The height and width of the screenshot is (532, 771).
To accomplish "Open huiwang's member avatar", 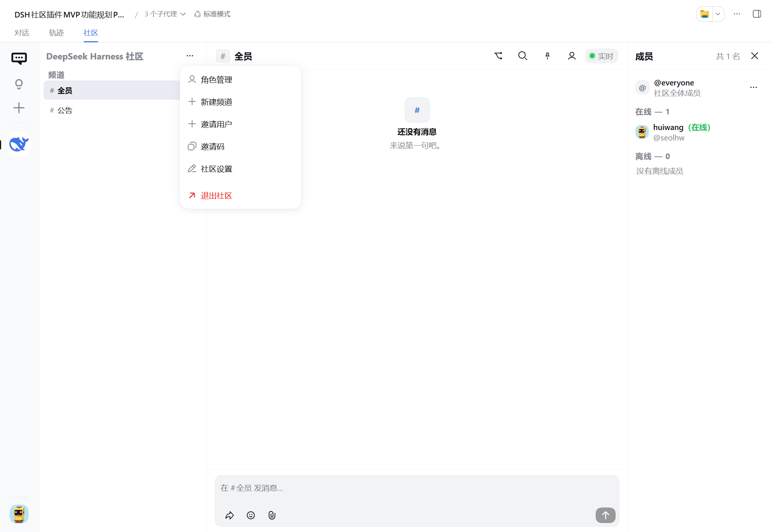I will point(642,132).
